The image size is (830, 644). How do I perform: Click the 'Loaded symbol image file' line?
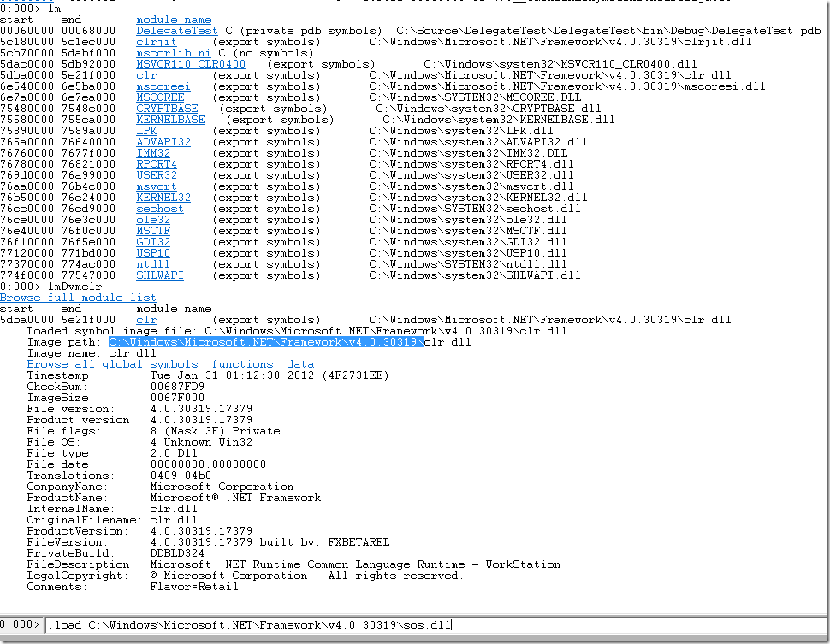click(296, 331)
